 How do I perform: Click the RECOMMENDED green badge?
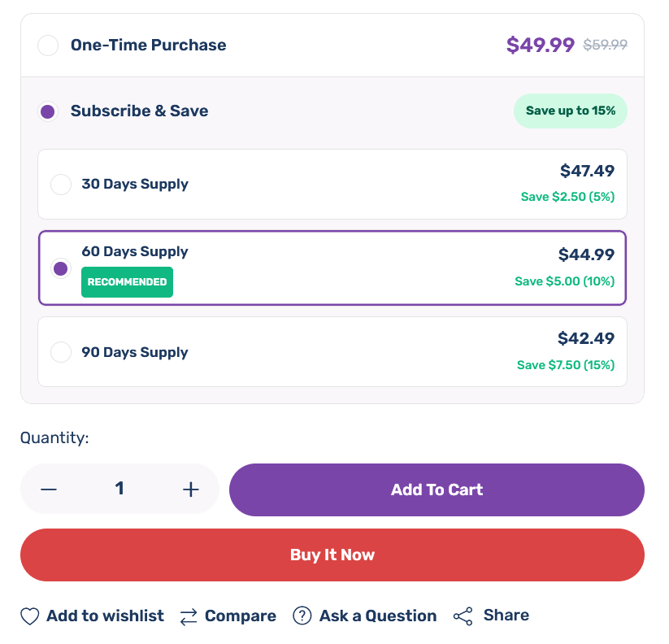point(127,282)
